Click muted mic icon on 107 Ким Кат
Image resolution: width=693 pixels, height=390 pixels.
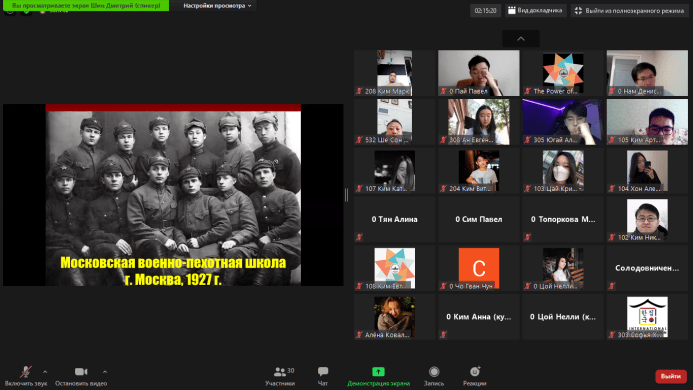coord(359,189)
